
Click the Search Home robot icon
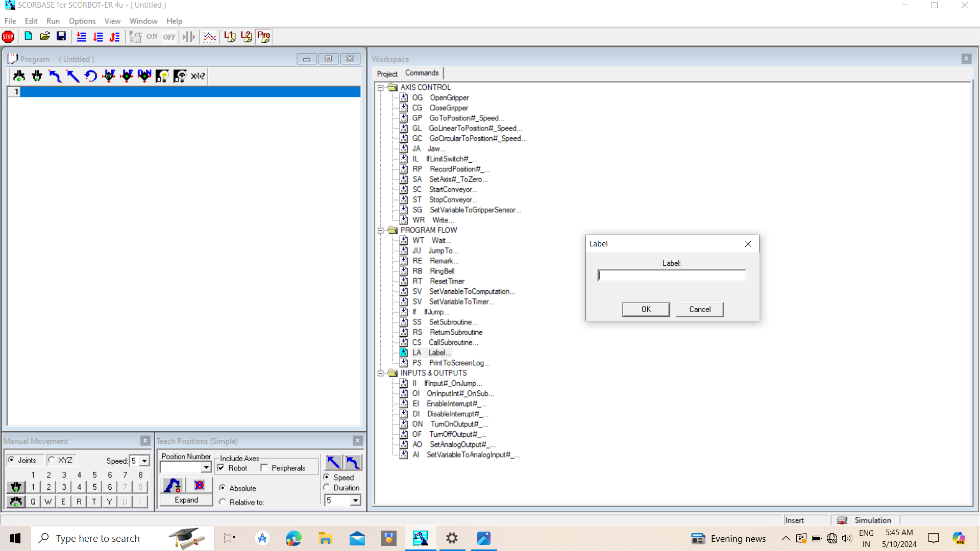click(135, 37)
